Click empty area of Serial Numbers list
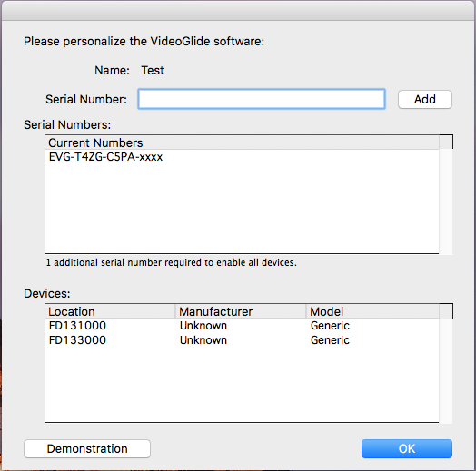 [x=242, y=210]
